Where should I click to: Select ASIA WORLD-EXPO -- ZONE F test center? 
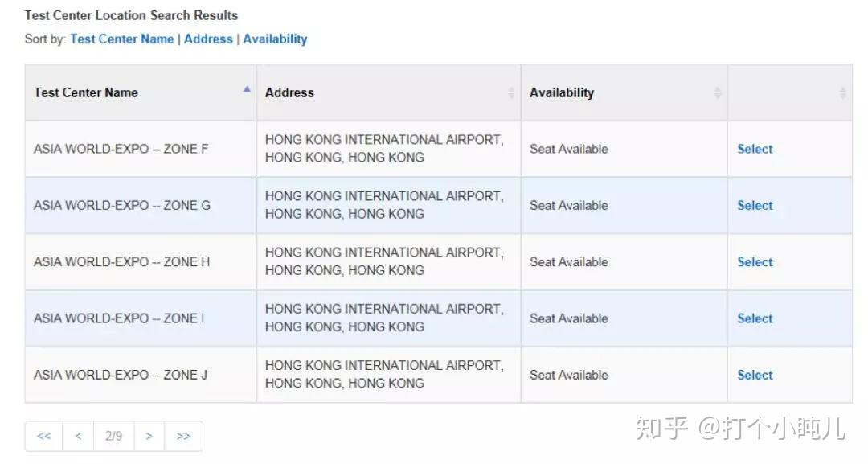point(754,149)
